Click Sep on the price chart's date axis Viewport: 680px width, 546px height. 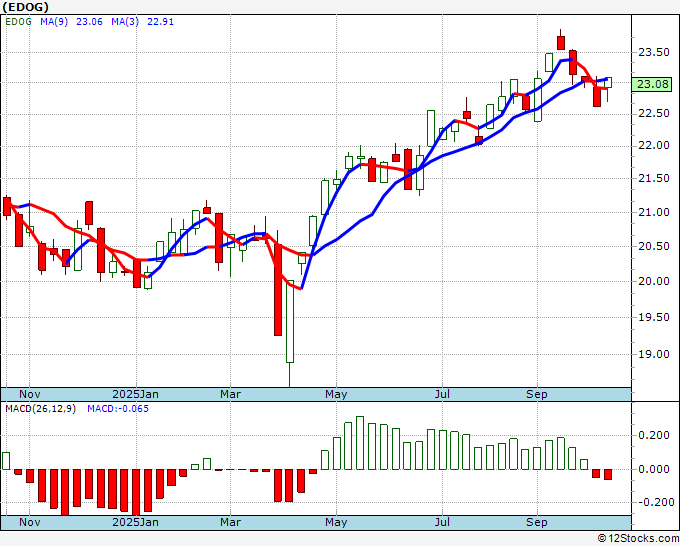(x=536, y=394)
